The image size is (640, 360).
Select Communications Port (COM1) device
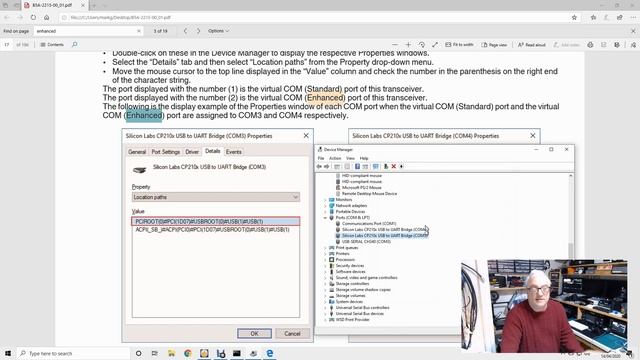[x=369, y=224]
